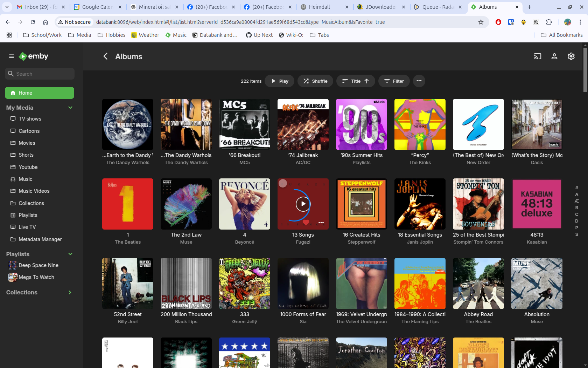Open the browser apps grid in bookmarks bar
This screenshot has height=368, width=588.
pyautogui.click(x=9, y=35)
